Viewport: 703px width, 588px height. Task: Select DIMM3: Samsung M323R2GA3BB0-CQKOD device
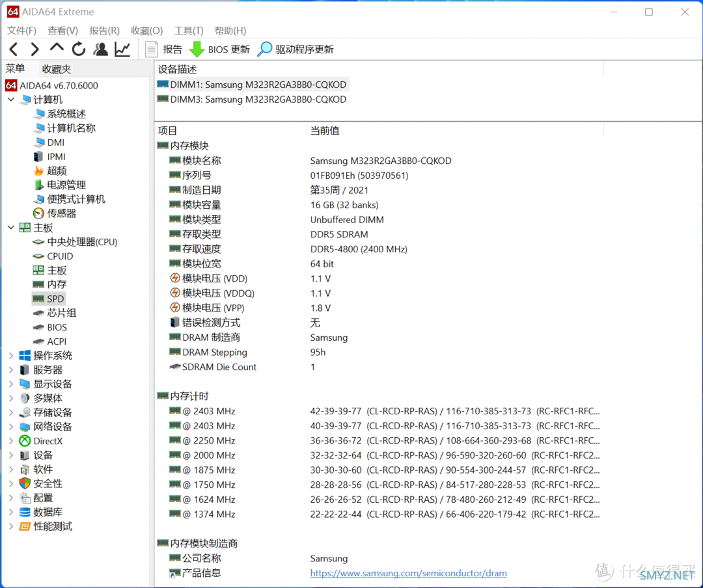click(252, 100)
